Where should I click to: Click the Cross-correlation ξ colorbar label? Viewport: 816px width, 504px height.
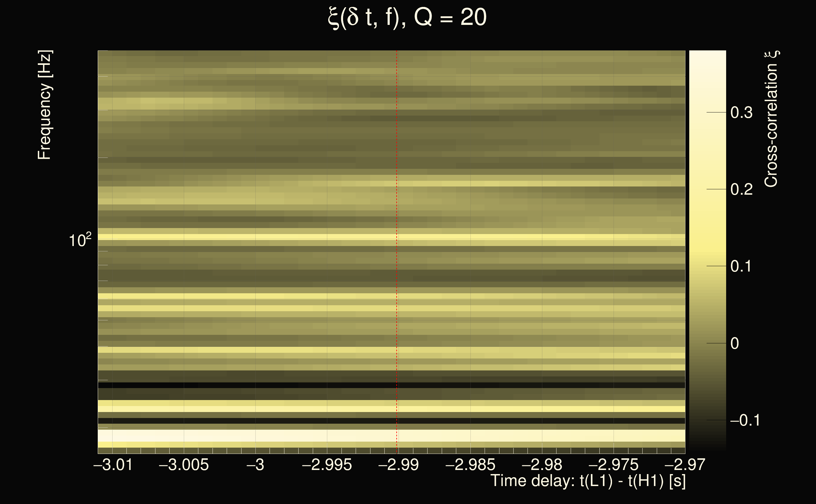(771, 119)
